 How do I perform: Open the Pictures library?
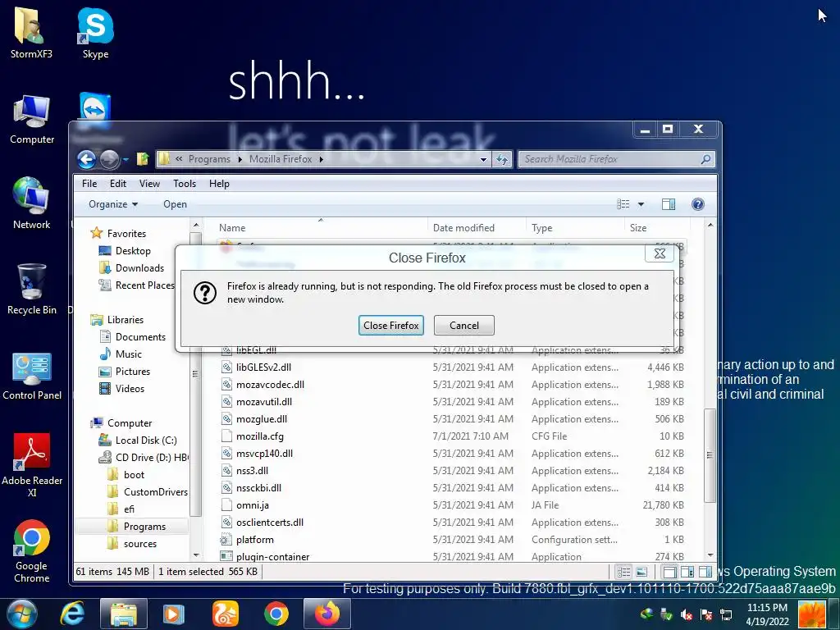click(132, 372)
